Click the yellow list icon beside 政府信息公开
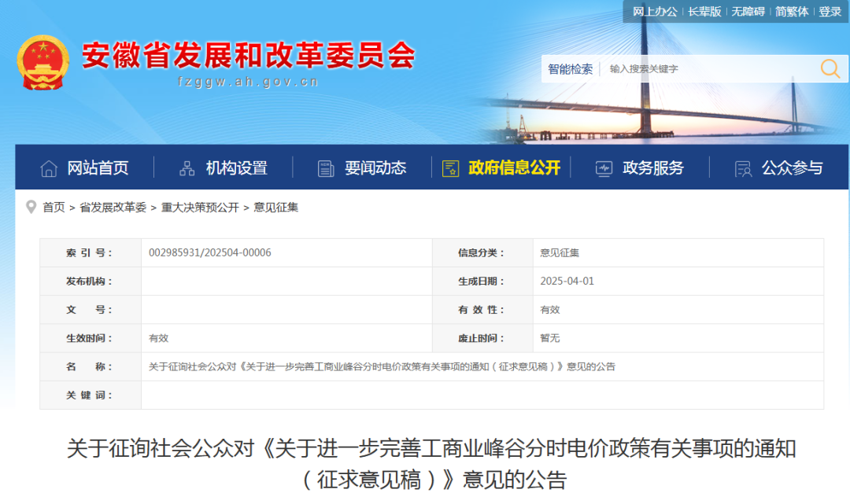The image size is (850, 504). (x=450, y=168)
